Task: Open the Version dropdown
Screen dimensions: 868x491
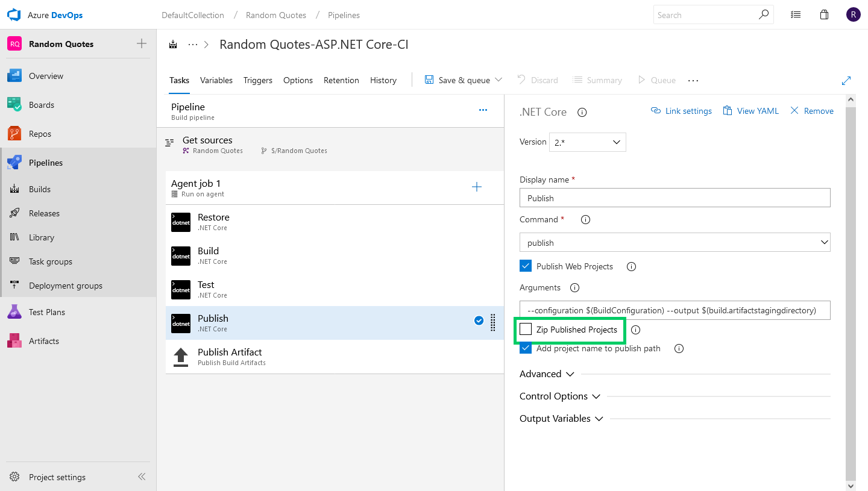Action: click(x=587, y=142)
